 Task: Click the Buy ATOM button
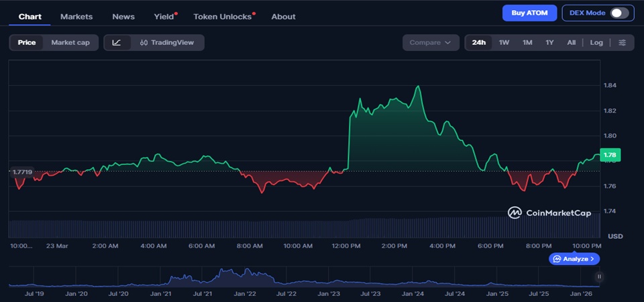point(529,13)
